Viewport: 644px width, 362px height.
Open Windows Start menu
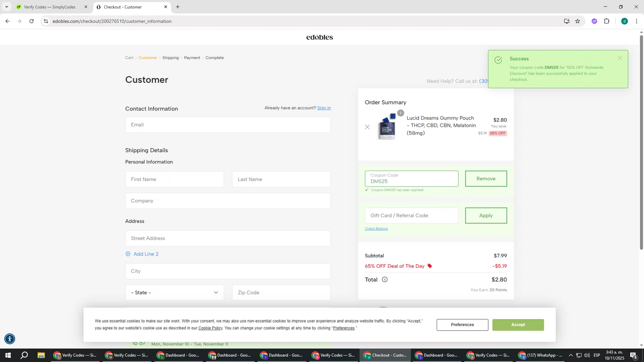(x=8, y=355)
